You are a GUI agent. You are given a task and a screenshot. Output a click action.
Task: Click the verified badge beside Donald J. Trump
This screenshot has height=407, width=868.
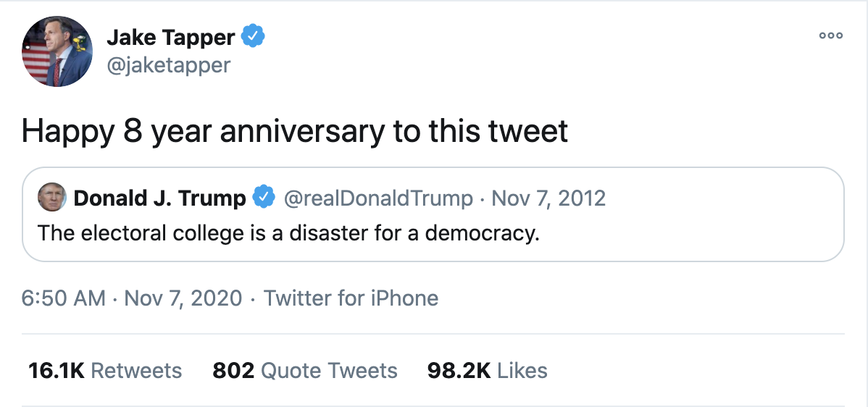point(264,197)
